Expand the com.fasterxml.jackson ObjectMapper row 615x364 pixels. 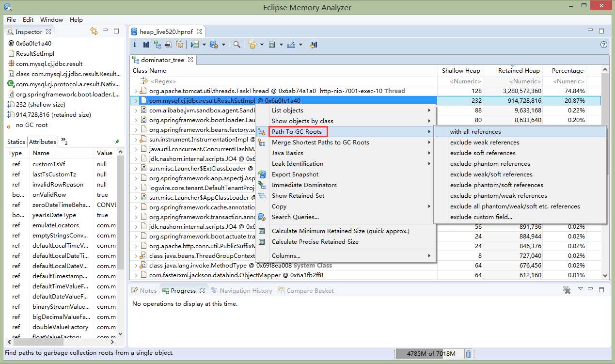(x=136, y=275)
